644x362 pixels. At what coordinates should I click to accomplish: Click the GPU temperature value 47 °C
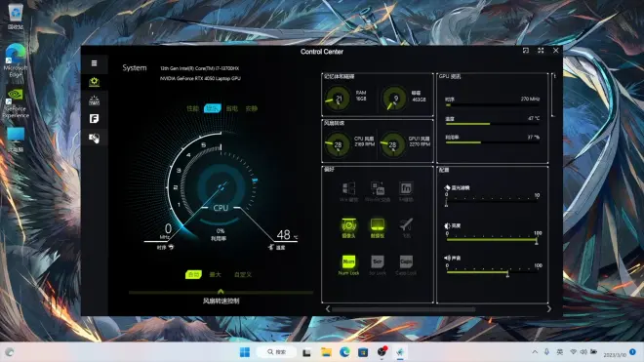[x=534, y=118]
